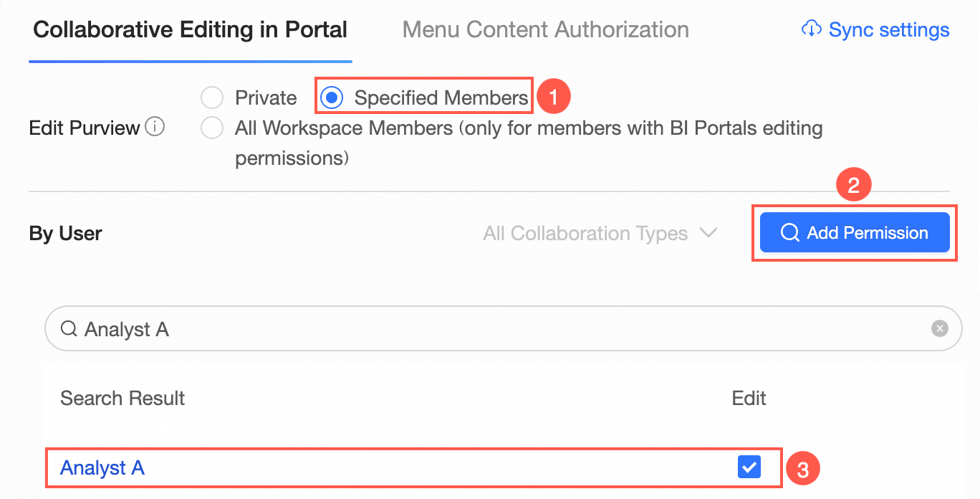This screenshot has width=980, height=499.
Task: Clear the Analyst A search text
Action: click(939, 328)
